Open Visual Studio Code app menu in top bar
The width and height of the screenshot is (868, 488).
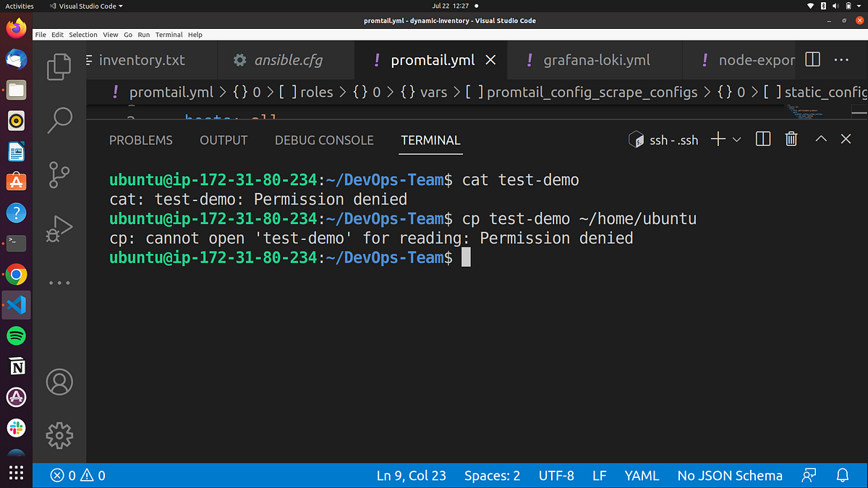point(86,6)
